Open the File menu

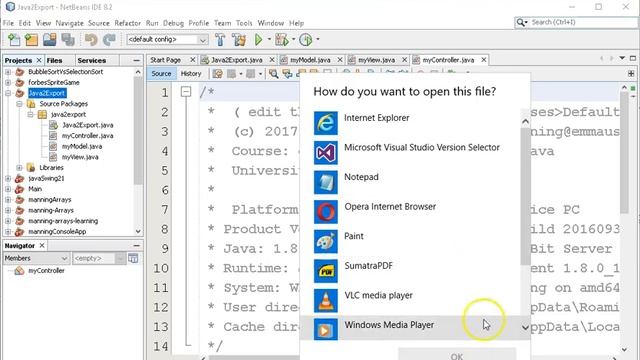(x=8, y=23)
